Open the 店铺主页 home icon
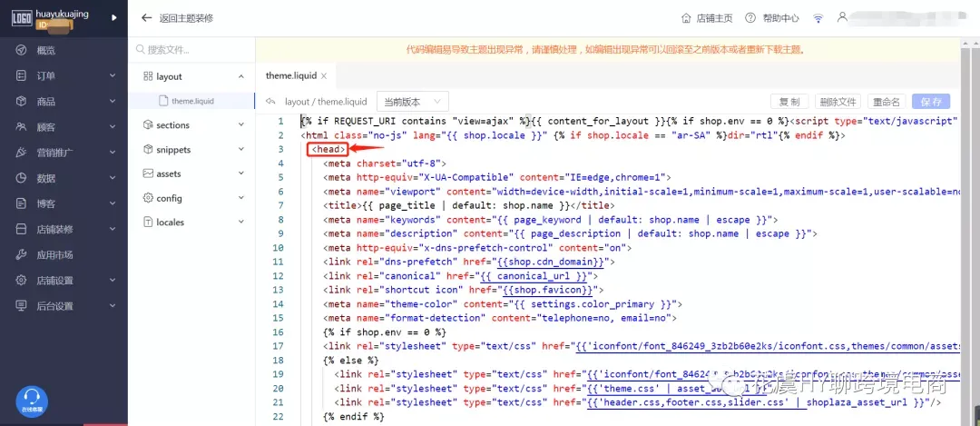Screen dimensions: 980x426 [x=686, y=18]
